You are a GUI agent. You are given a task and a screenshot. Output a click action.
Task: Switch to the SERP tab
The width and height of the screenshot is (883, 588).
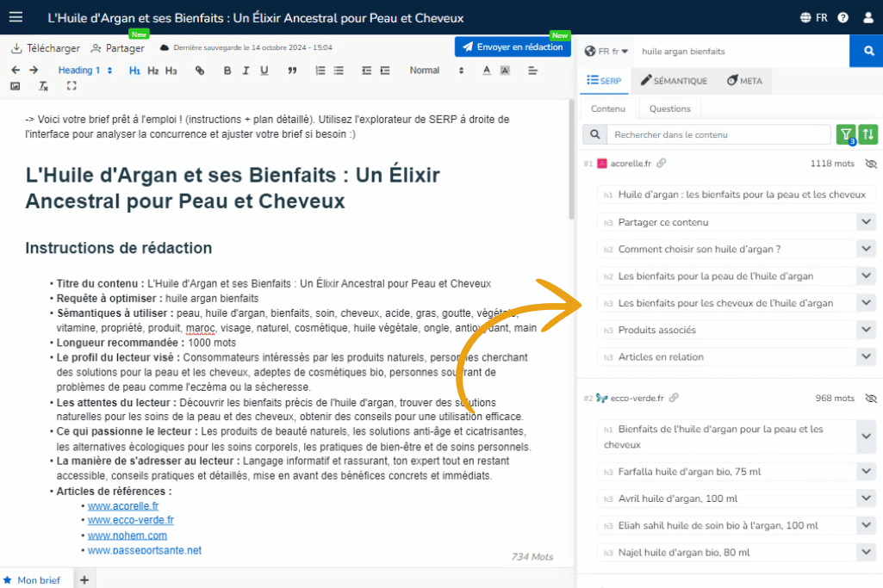point(604,80)
